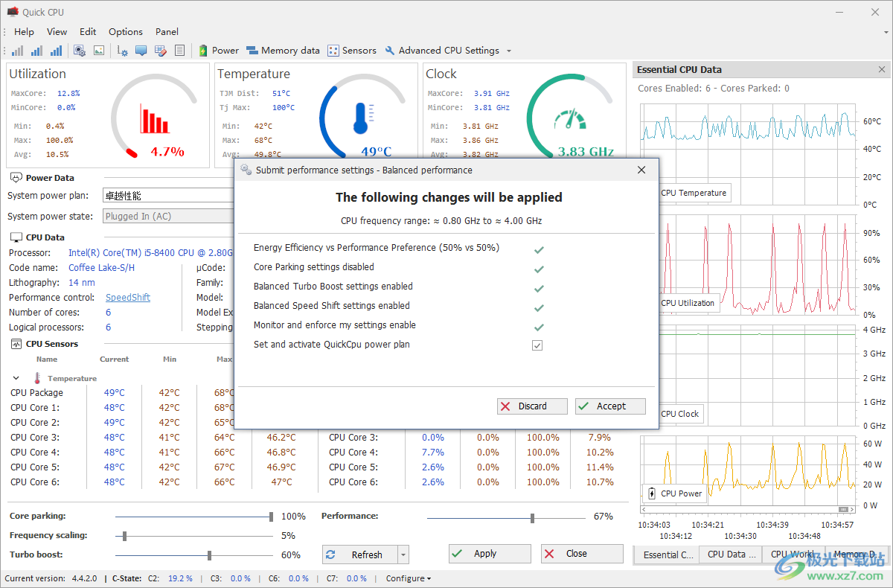The image size is (893, 588).
Task: Click the Clock speedometer gauge icon
Action: 570,121
